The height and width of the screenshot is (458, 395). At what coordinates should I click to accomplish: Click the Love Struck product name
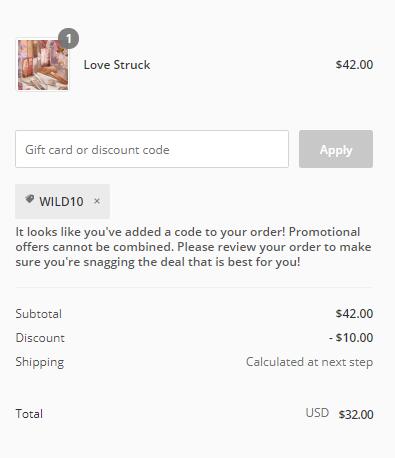tap(117, 65)
